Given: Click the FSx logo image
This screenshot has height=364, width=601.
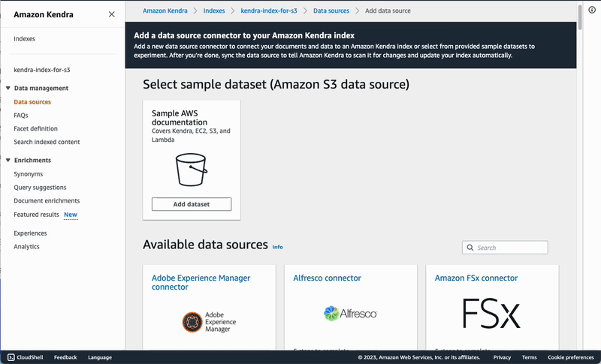Looking at the screenshot, I should coord(491,314).
